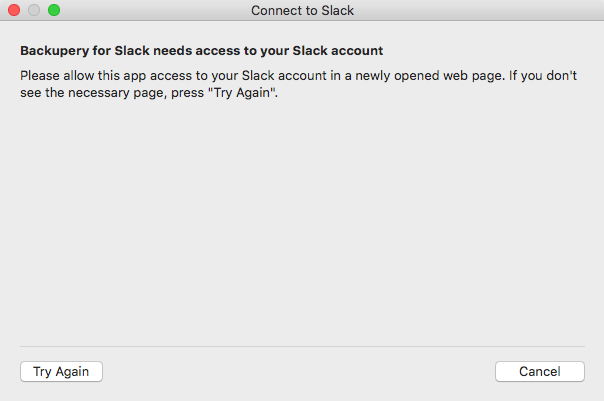Image resolution: width=604 pixels, height=401 pixels.
Task: Click the separator line above the buttons
Action: 302,346
